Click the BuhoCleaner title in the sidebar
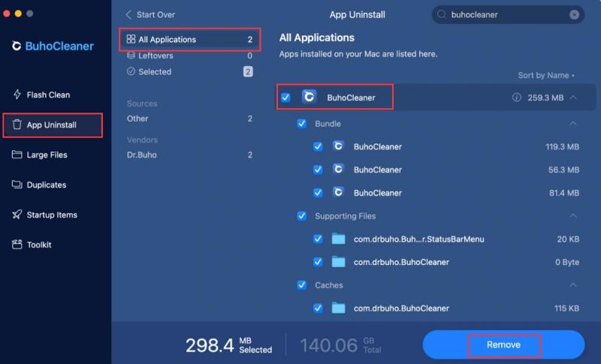The height and width of the screenshot is (364, 601). click(59, 46)
